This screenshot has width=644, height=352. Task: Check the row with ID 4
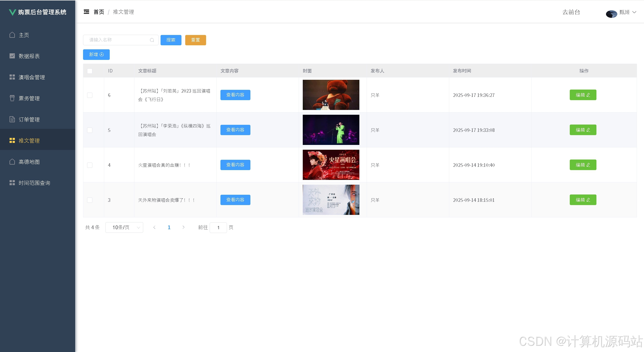coord(90,165)
